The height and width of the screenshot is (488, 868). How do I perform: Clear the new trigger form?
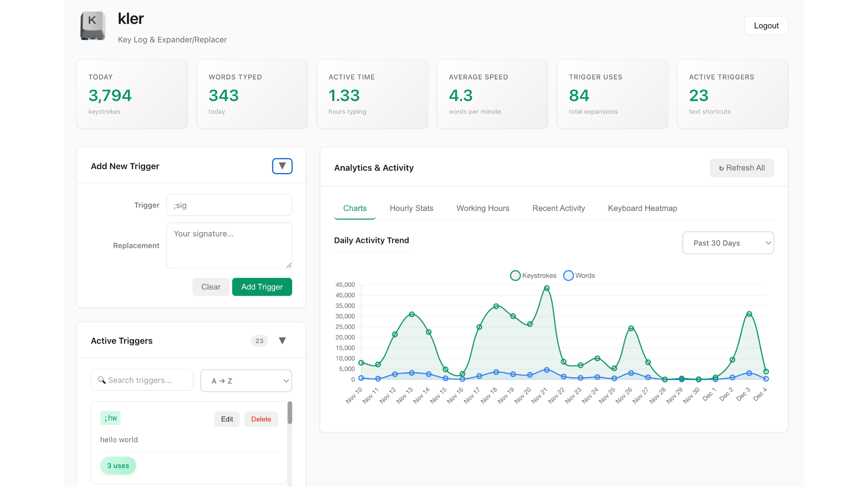211,287
